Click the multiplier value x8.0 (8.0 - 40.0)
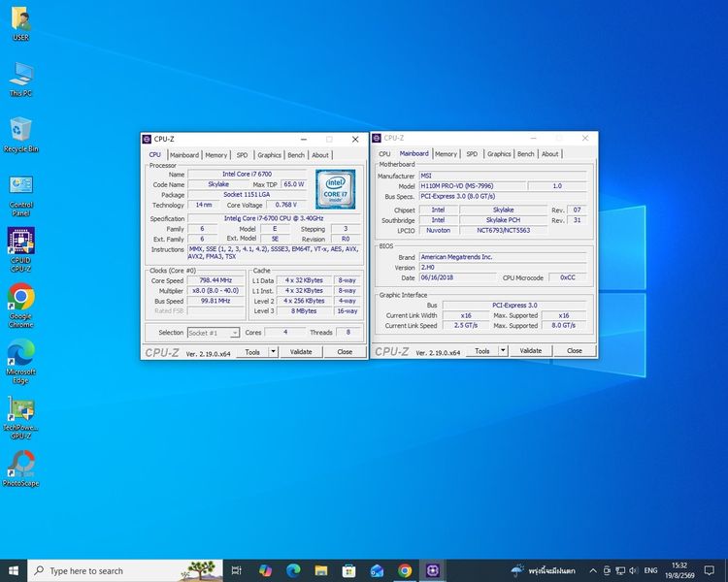This screenshot has height=582, width=728. pos(215,291)
